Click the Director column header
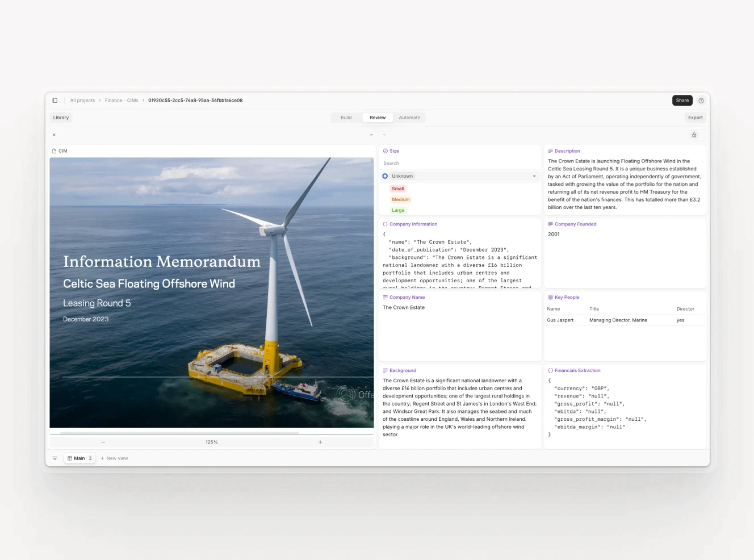Screen dimensions: 754x560 tap(685, 309)
